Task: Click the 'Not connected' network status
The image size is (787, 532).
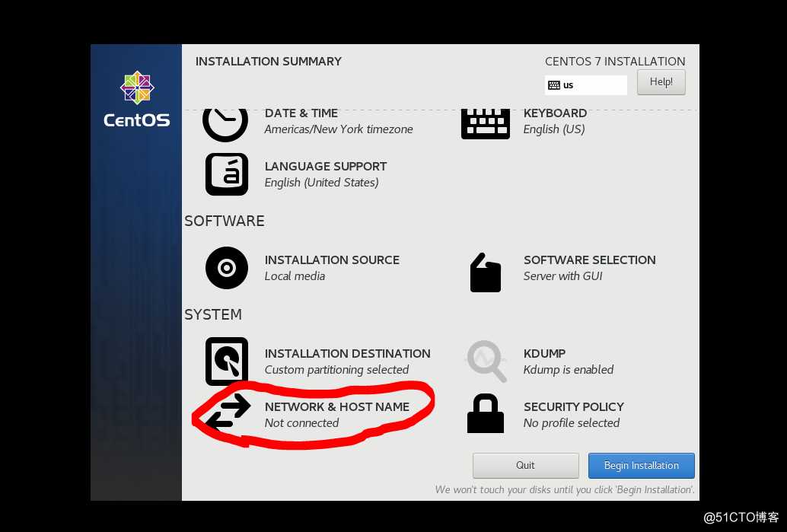Action: [301, 423]
